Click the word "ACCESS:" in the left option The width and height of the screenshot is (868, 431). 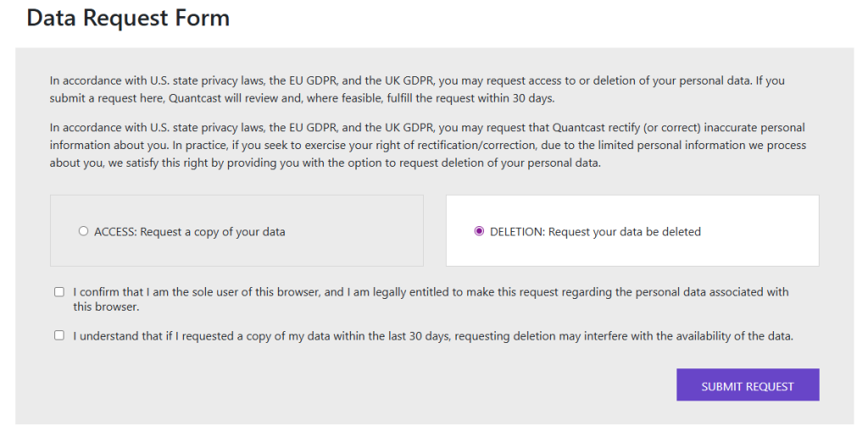pos(115,232)
